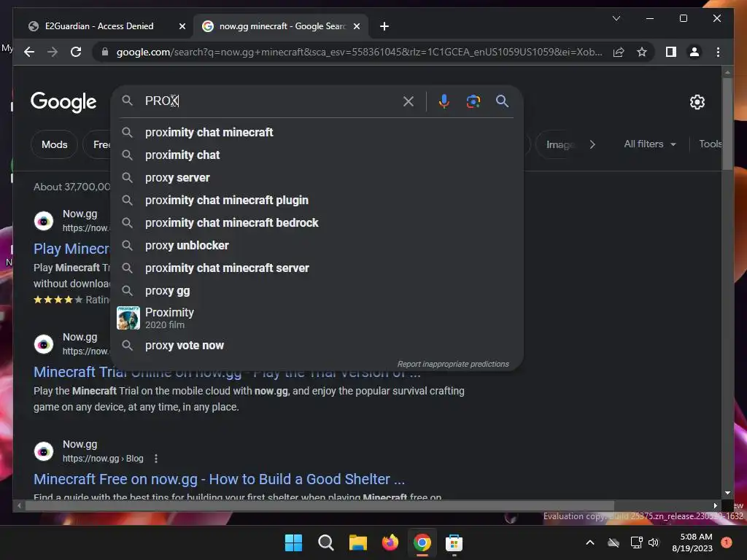Click the browser back arrow
Image resolution: width=747 pixels, height=560 pixels.
[x=29, y=52]
